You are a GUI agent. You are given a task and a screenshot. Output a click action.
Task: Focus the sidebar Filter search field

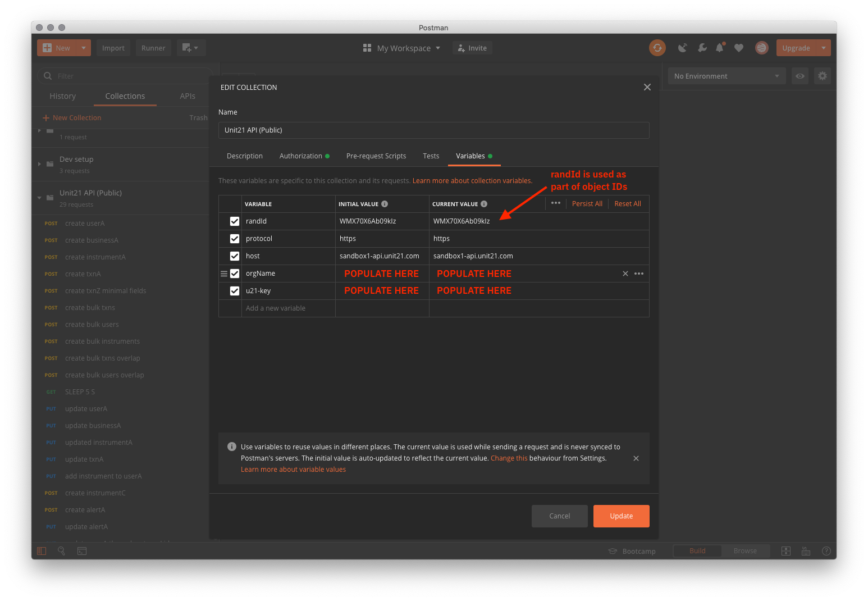click(124, 76)
